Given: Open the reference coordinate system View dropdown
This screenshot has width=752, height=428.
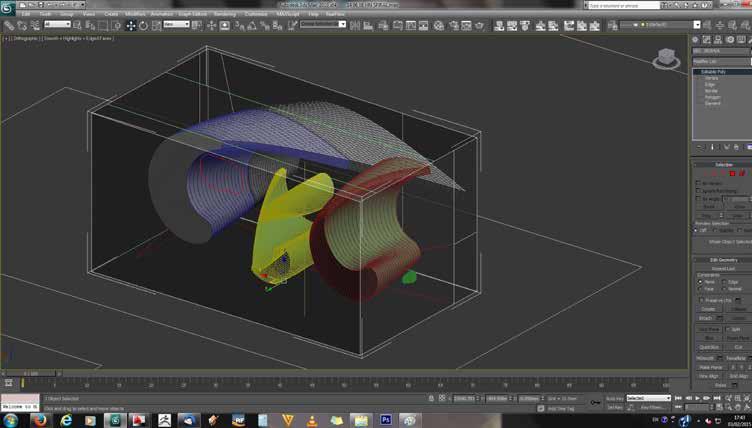Looking at the screenshot, I should pos(176,24).
